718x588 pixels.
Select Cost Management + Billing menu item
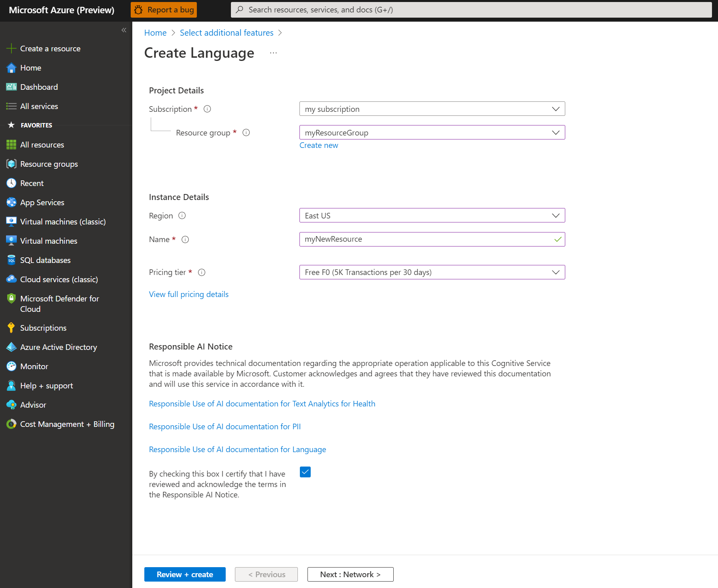coord(67,424)
